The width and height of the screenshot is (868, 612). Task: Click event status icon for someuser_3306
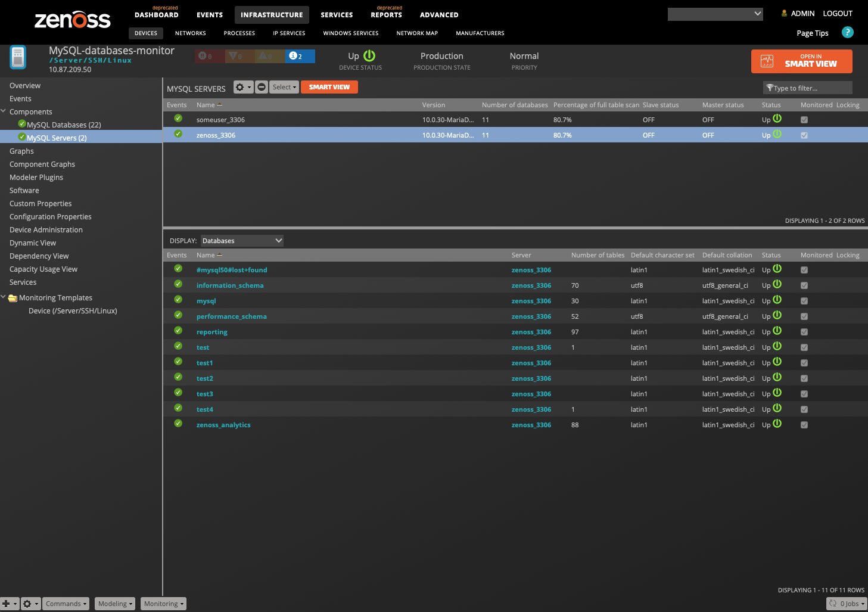[178, 119]
